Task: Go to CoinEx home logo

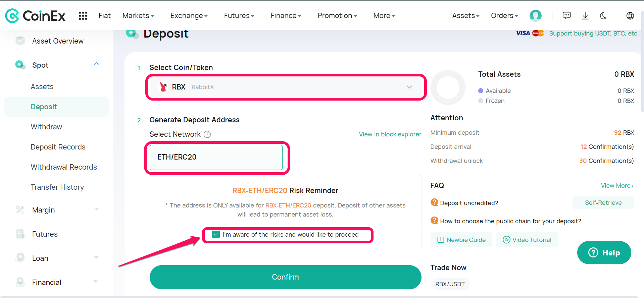Action: [x=35, y=16]
